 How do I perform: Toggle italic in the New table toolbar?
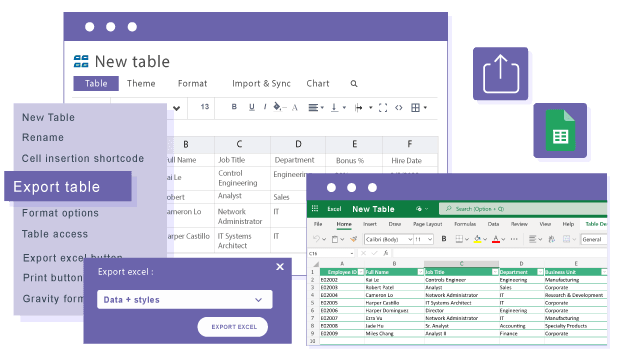pyautogui.click(x=265, y=107)
